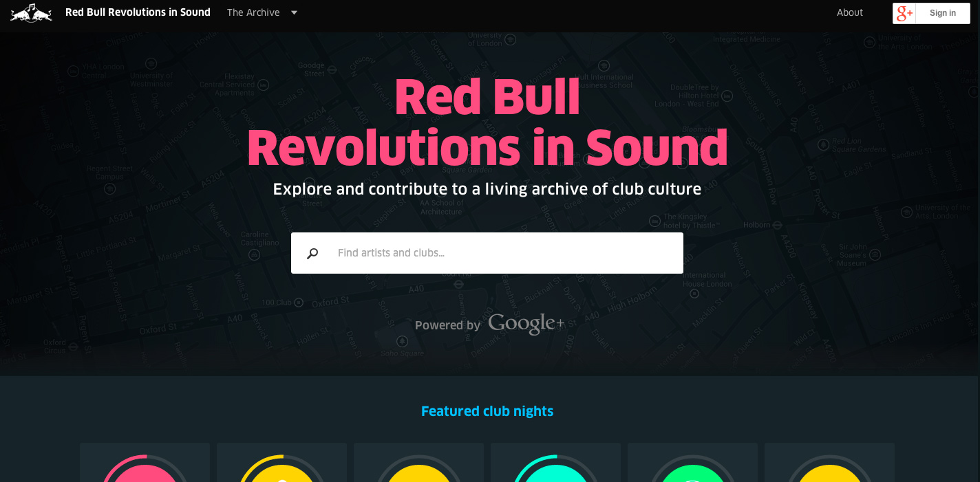Click Red Bull Revolutions in Sound title link
This screenshot has height=482, width=980.
[138, 12]
